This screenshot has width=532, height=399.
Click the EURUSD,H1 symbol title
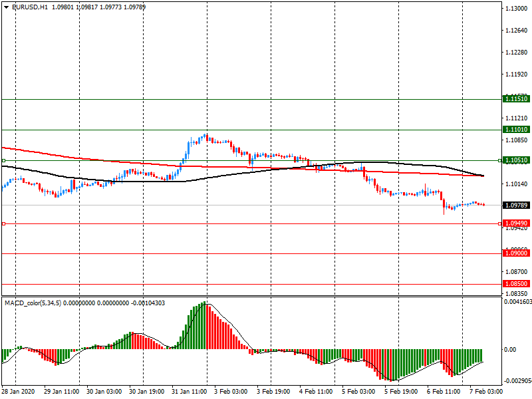point(30,7)
